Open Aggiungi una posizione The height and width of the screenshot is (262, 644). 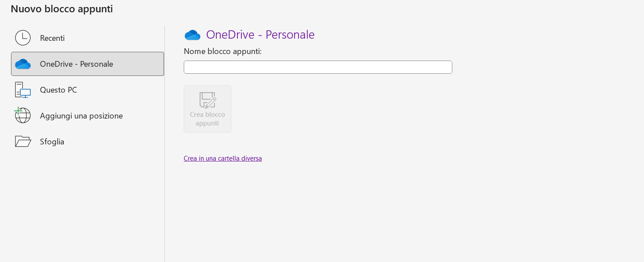coord(81,115)
